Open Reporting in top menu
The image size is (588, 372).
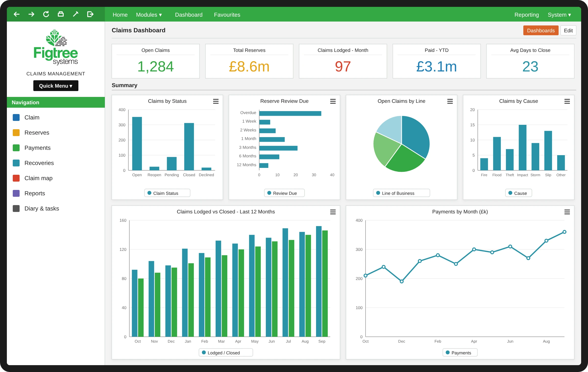pyautogui.click(x=527, y=15)
